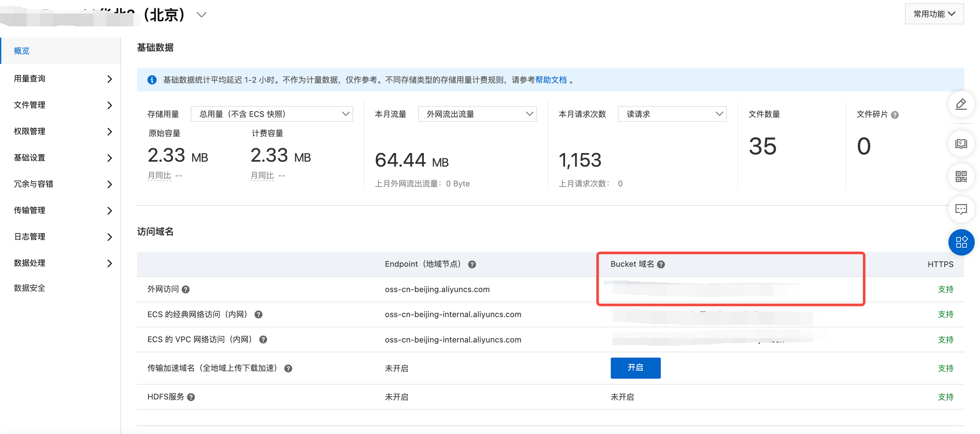This screenshot has width=980, height=434.
Task: Click the 64.44 MB traffic value
Action: point(411,160)
